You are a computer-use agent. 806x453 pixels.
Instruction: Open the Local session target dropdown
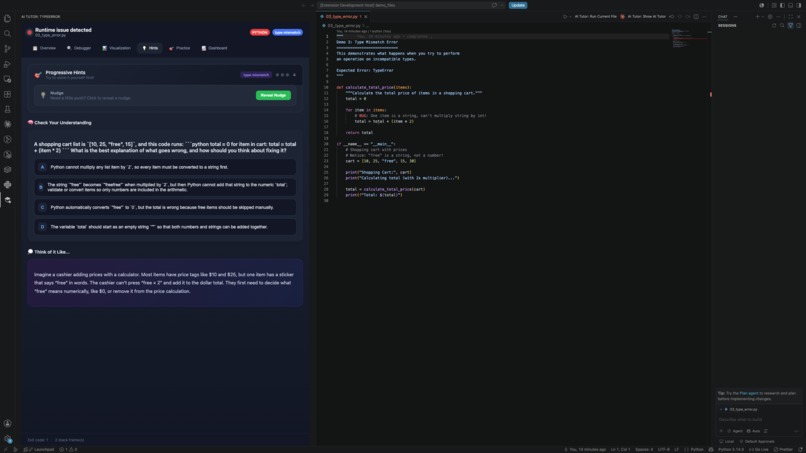[727, 441]
